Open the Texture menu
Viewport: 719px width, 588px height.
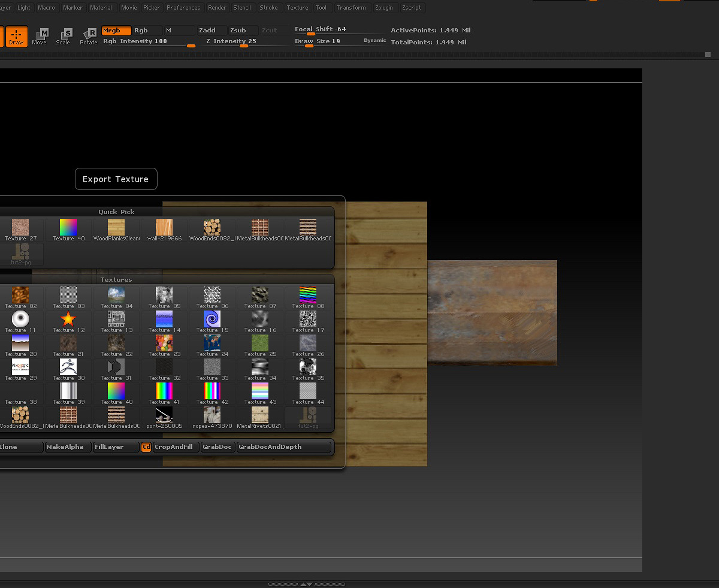(297, 8)
